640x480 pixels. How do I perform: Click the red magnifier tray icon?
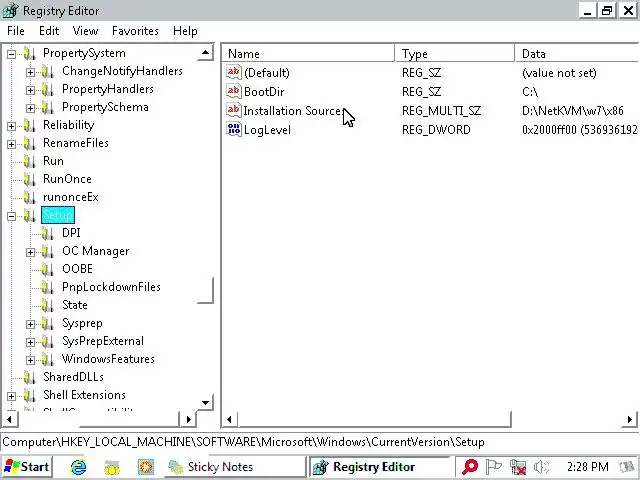pyautogui.click(x=470, y=467)
